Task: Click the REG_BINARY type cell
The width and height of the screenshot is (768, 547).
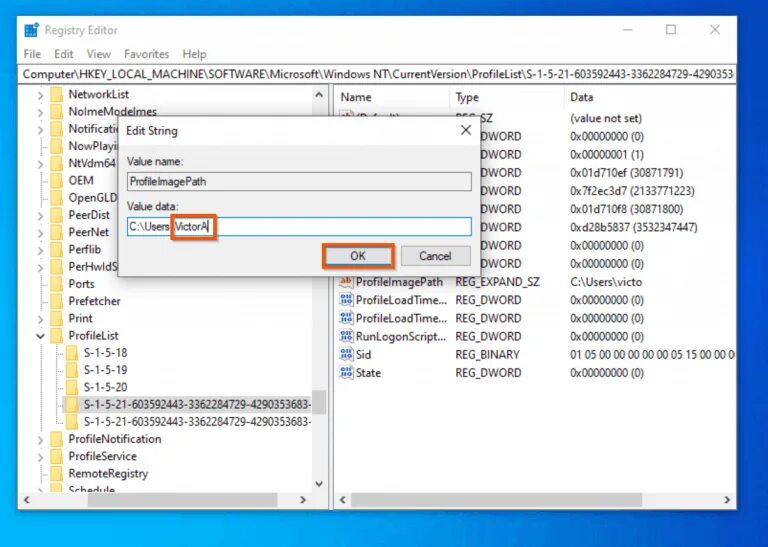Action: pos(487,355)
